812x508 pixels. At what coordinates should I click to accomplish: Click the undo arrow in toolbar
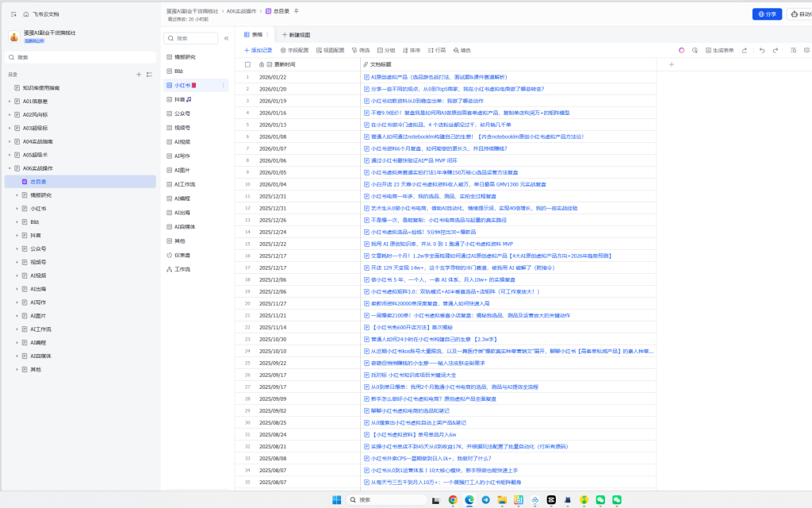coord(760,50)
